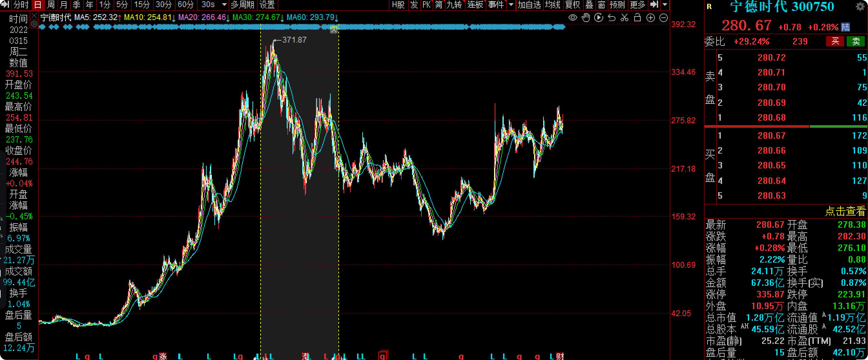
Task: Click the H股 toolbar button
Action: pos(398,5)
